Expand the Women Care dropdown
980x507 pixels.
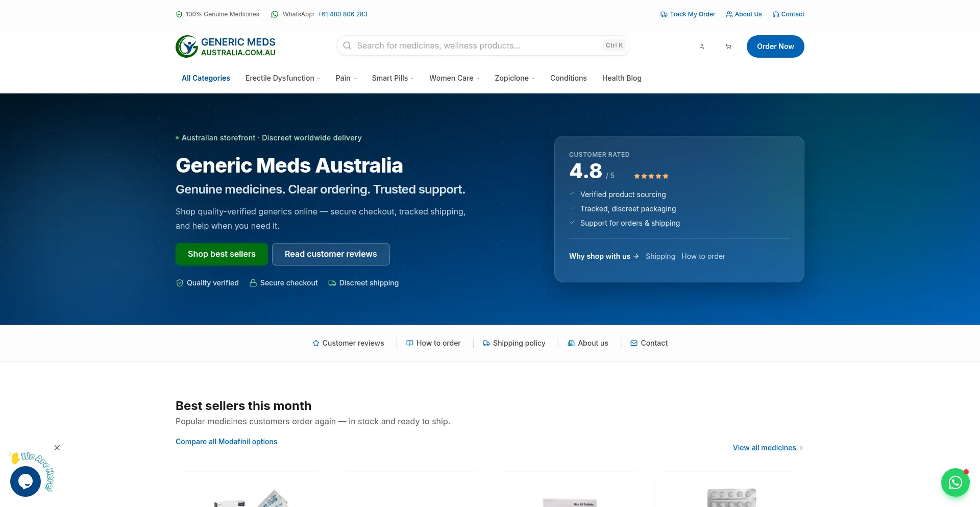click(x=454, y=78)
